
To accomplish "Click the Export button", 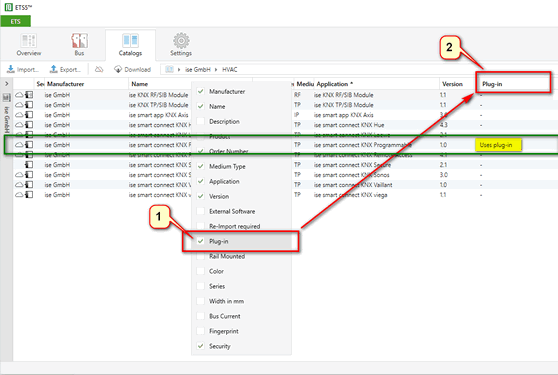I will click(x=65, y=69).
